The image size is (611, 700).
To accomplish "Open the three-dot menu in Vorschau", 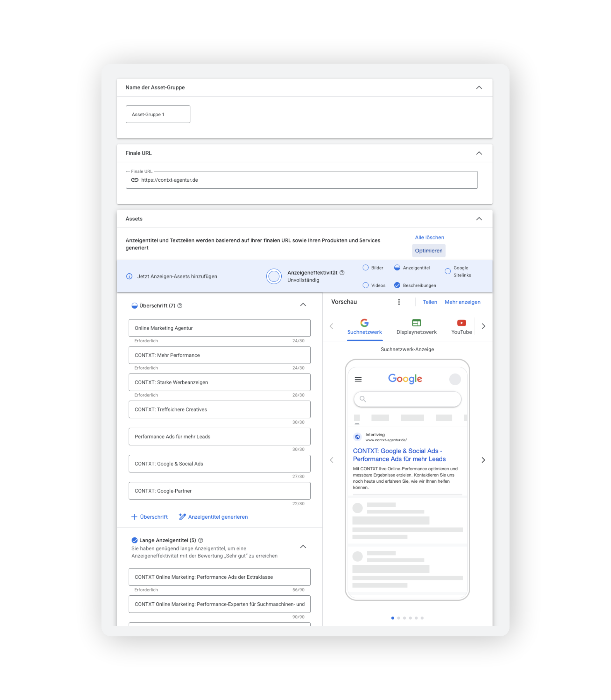I will [399, 302].
